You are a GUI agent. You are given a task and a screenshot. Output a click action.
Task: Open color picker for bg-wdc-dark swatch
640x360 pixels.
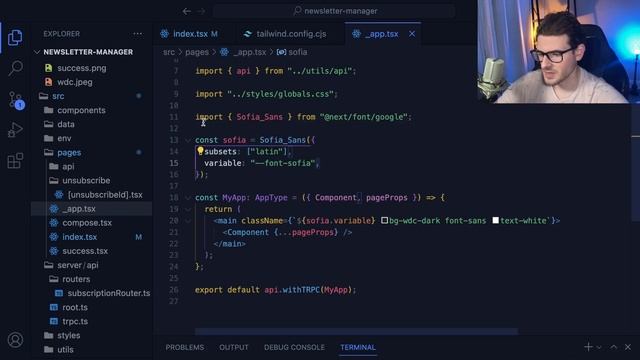384,220
